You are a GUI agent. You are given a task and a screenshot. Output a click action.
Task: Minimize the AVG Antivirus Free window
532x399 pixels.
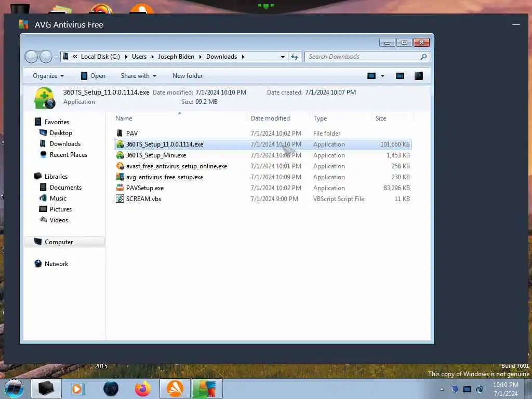(516, 24)
